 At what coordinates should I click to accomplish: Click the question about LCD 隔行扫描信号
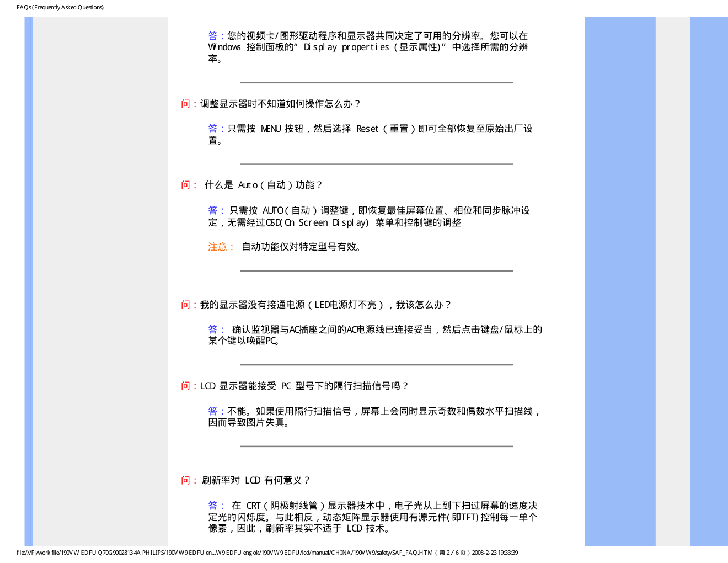304,386
